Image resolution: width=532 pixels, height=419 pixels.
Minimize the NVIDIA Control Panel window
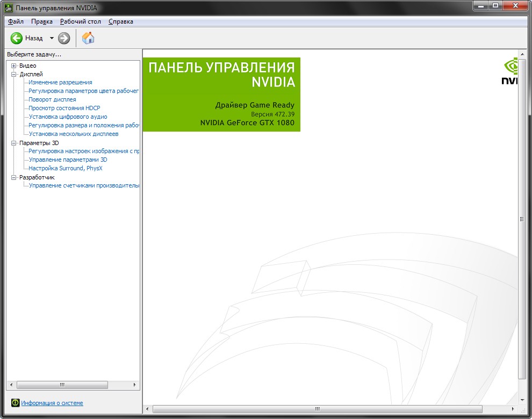(x=481, y=5)
